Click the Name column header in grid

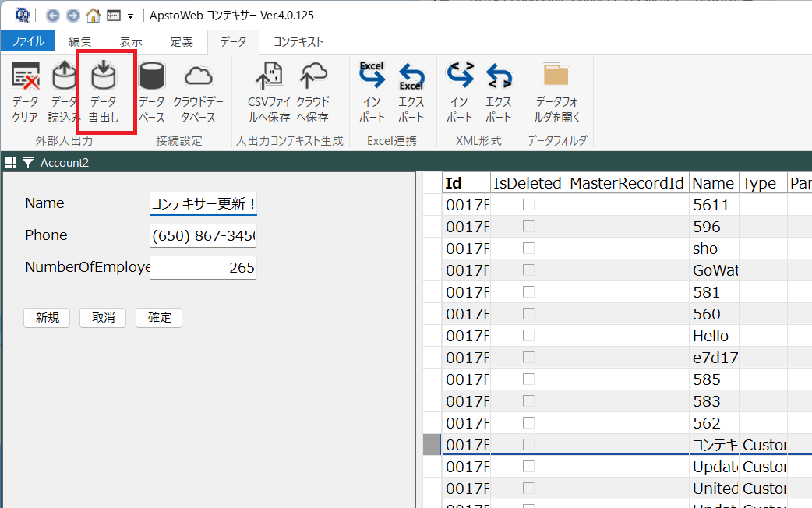click(714, 183)
